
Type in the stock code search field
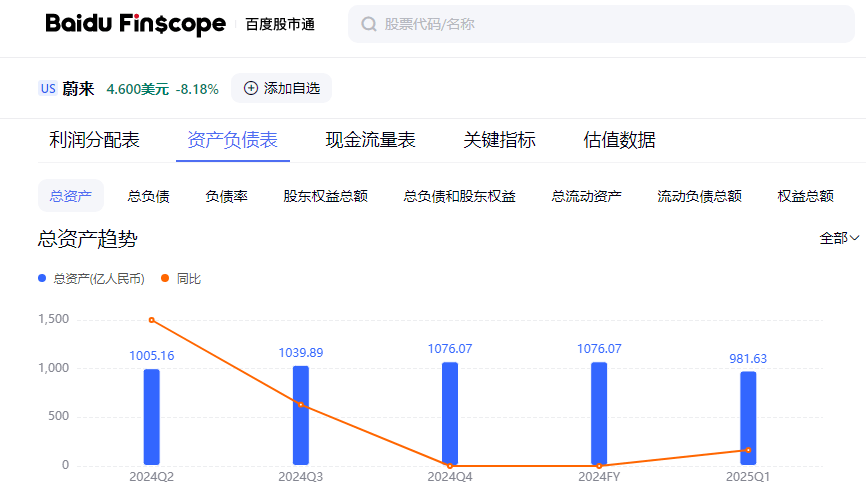click(600, 24)
